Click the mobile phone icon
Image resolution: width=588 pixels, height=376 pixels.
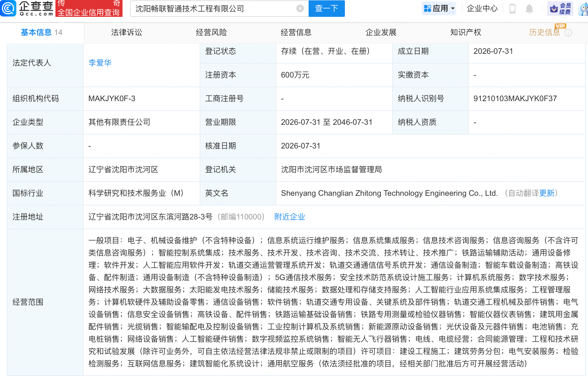click(x=512, y=9)
